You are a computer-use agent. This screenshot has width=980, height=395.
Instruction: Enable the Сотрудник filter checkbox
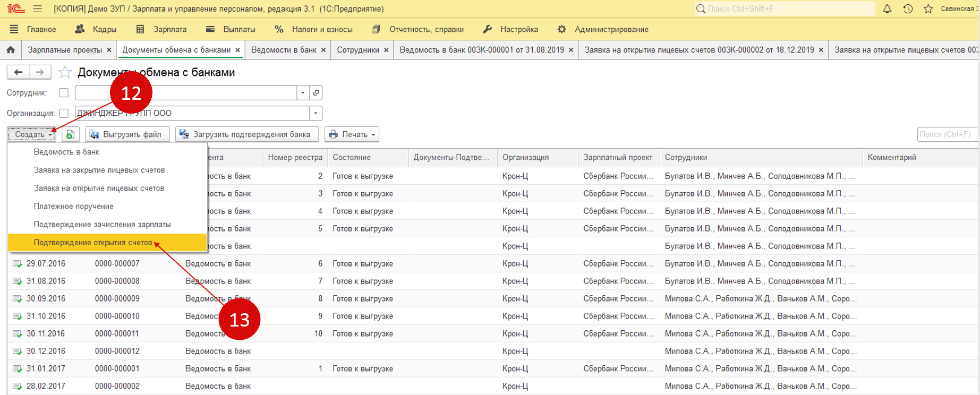(64, 93)
